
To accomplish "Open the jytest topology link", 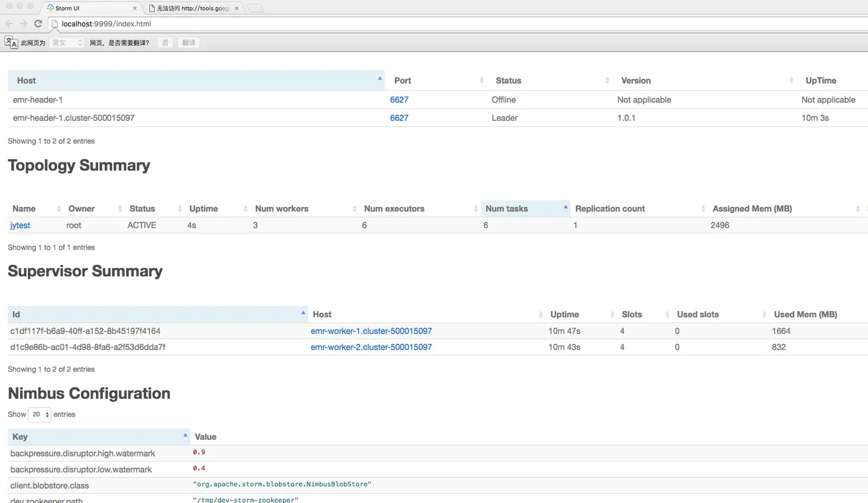I will pos(20,225).
